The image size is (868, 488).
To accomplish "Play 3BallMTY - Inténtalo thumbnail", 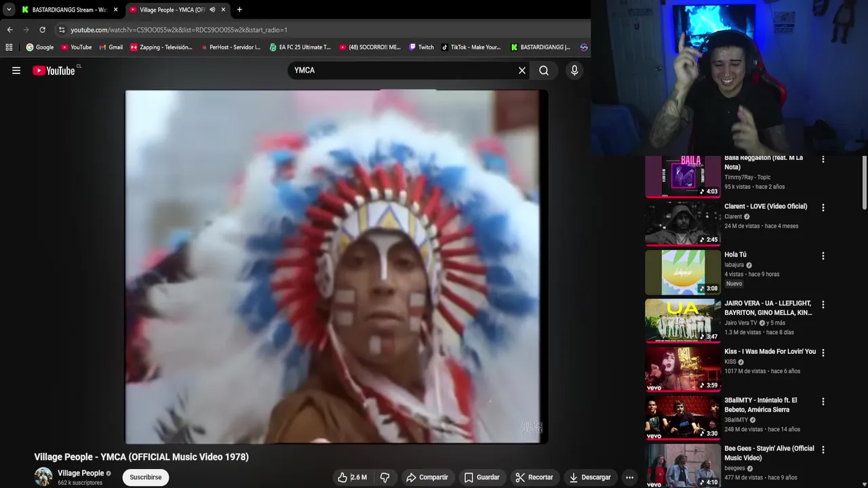I will [x=683, y=418].
